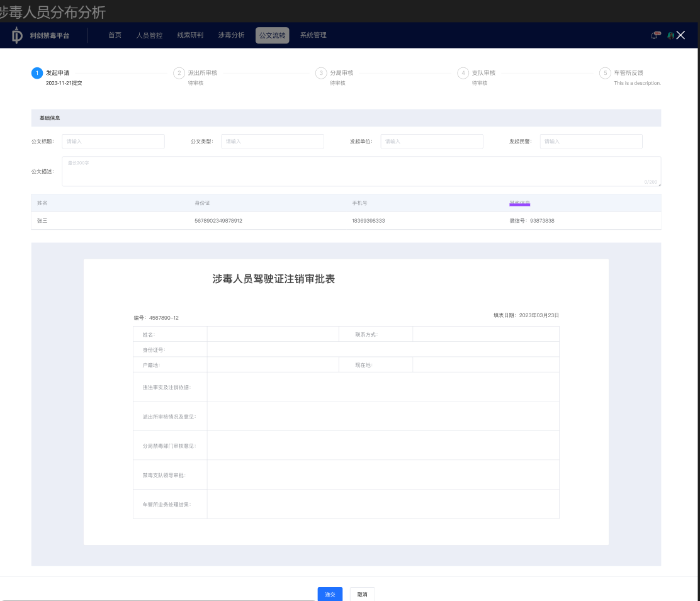Expand the 承办单位 selection field
Screen dimensions: 700x601
click(x=431, y=142)
